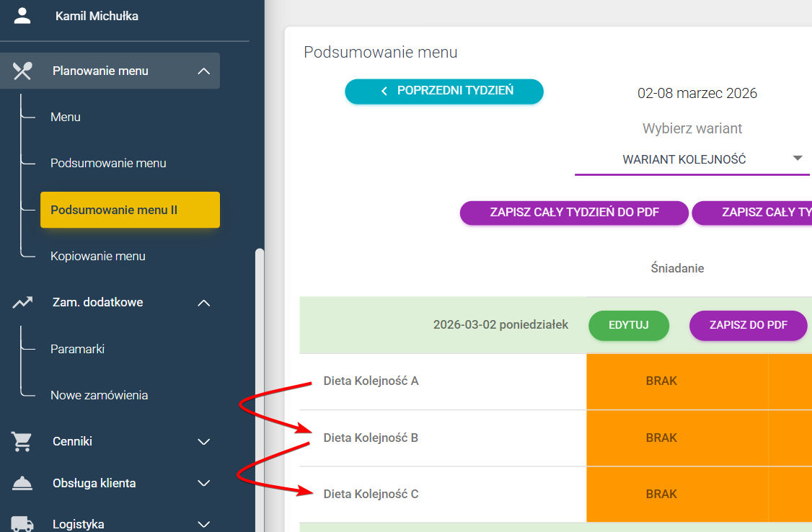Click the Wybierz wariant label
The image size is (812, 532).
692,128
